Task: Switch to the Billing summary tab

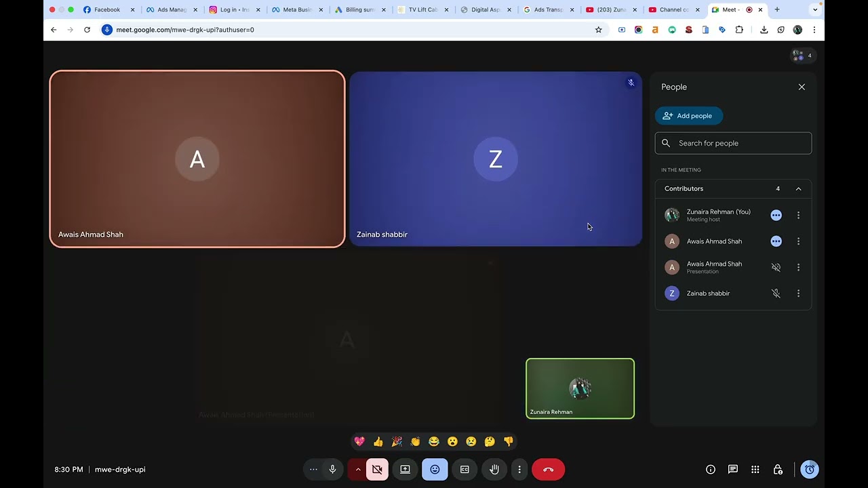Action: click(359, 9)
